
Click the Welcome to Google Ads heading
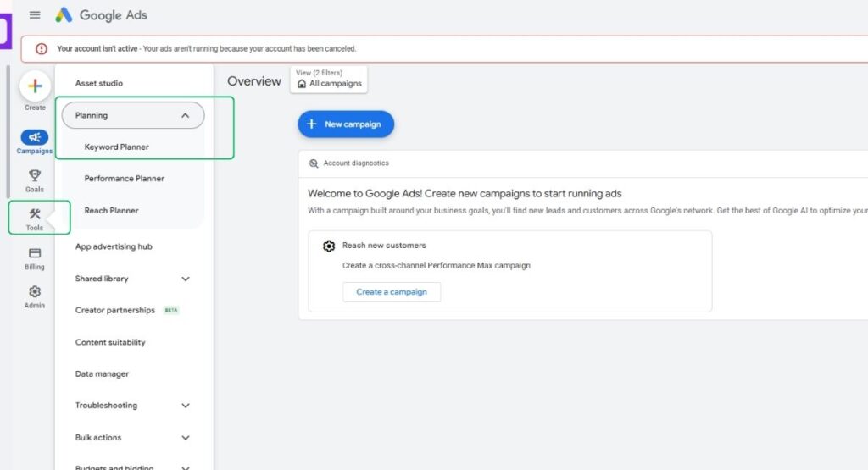point(465,194)
